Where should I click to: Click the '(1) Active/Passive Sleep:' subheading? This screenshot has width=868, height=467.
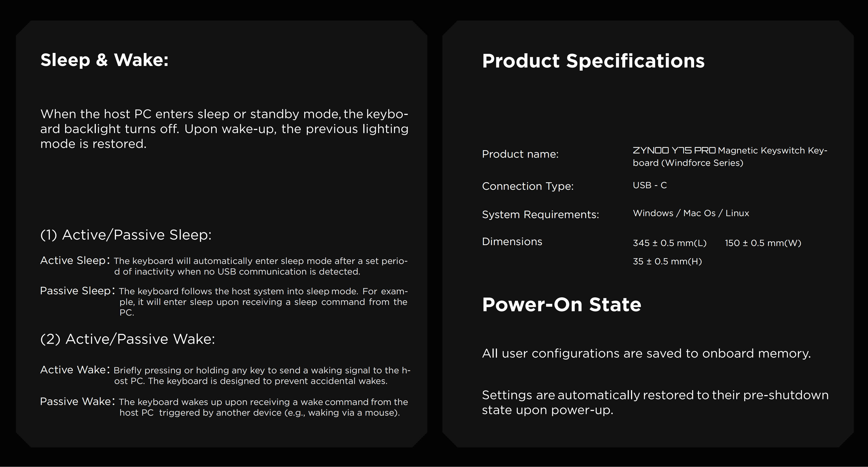point(126,235)
